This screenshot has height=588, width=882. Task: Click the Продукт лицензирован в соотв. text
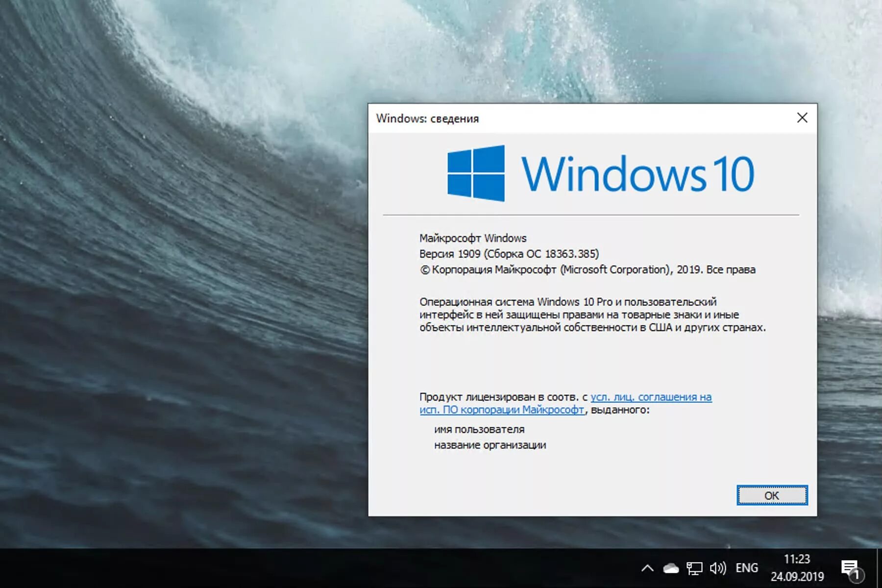504,397
